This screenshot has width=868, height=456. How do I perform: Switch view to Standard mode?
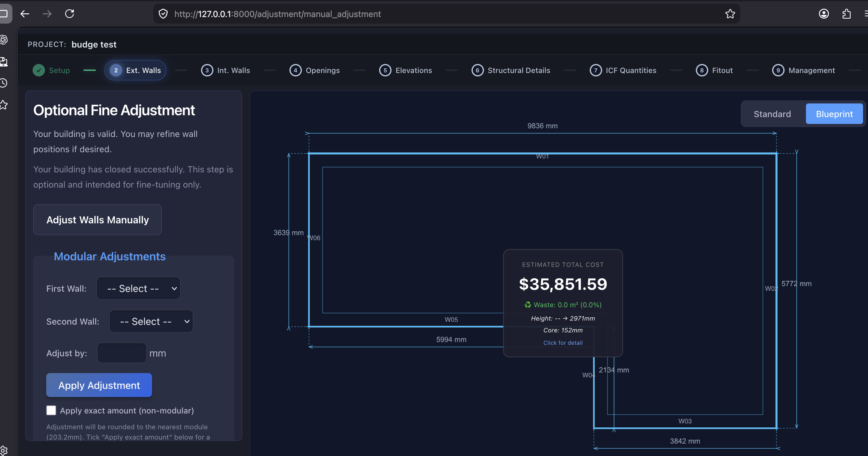point(772,114)
